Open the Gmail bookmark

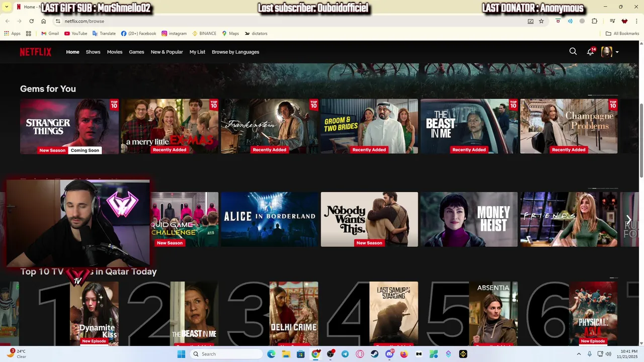point(50,33)
